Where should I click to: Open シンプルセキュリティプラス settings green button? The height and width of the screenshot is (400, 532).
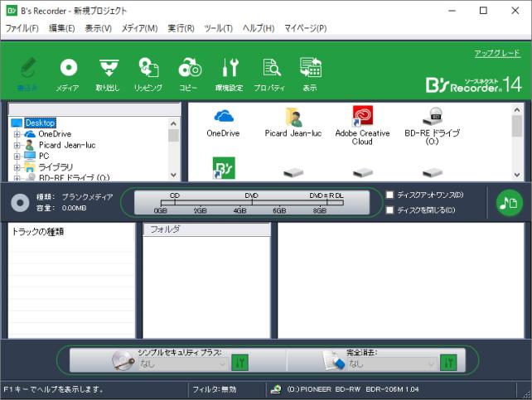click(239, 363)
